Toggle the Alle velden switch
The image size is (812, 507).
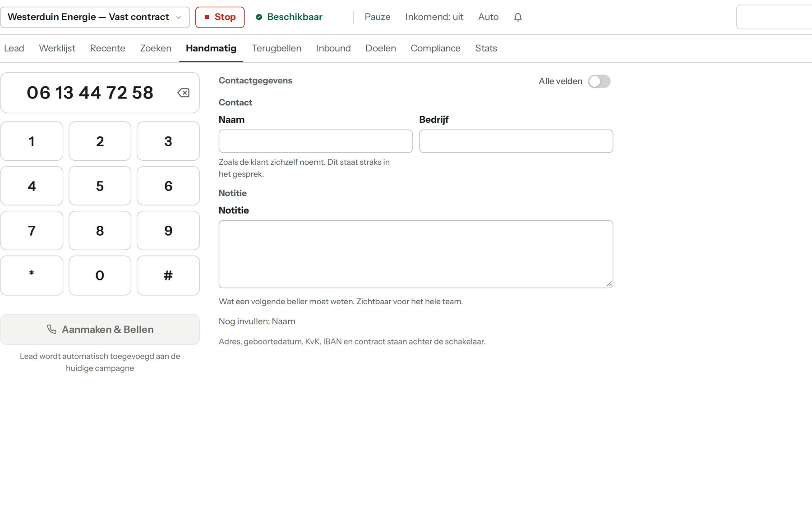click(599, 81)
